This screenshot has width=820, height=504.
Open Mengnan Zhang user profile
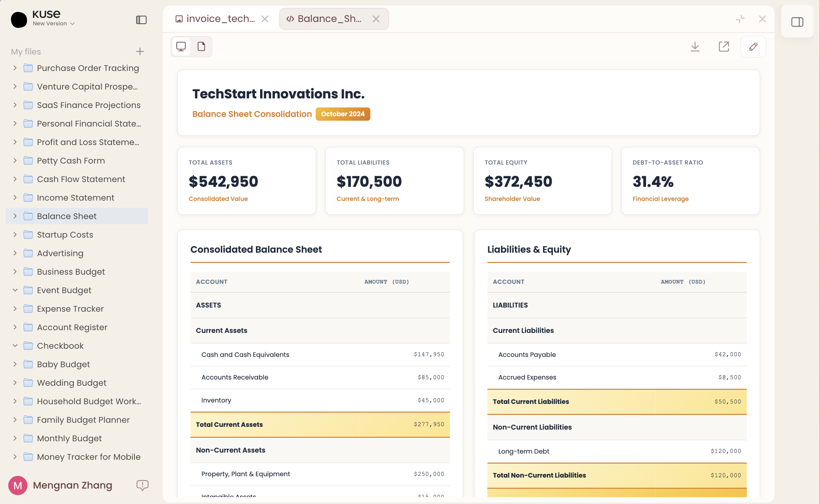(x=72, y=485)
